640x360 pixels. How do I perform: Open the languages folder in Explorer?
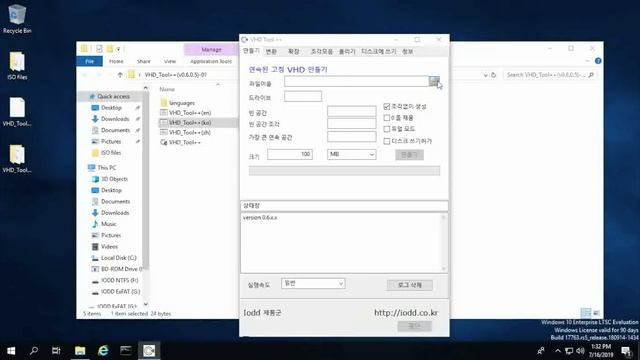click(182, 103)
